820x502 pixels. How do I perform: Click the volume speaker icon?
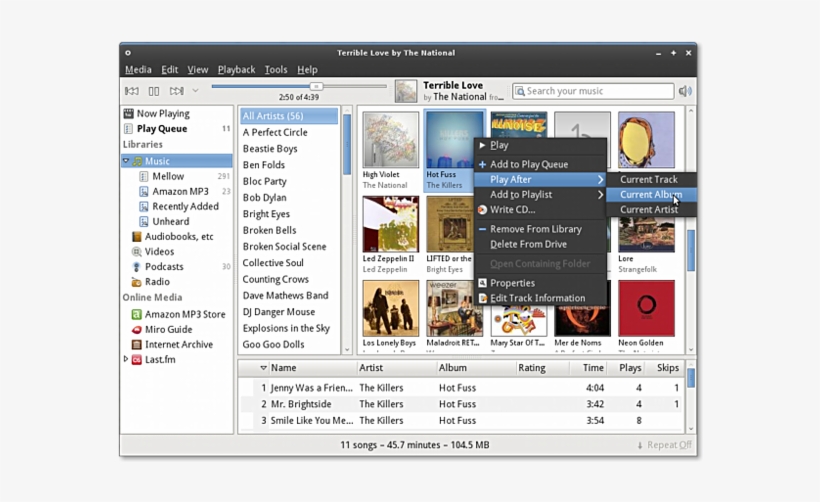tap(685, 91)
